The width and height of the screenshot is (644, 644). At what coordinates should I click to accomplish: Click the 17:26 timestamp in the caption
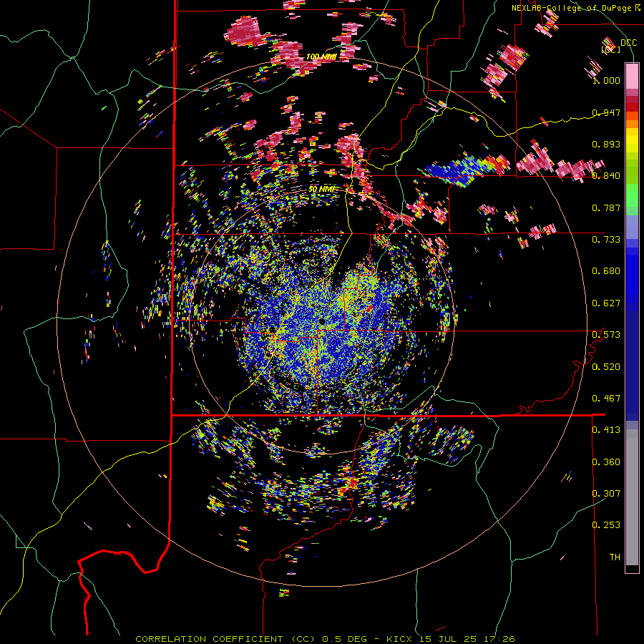pyautogui.click(x=498, y=639)
